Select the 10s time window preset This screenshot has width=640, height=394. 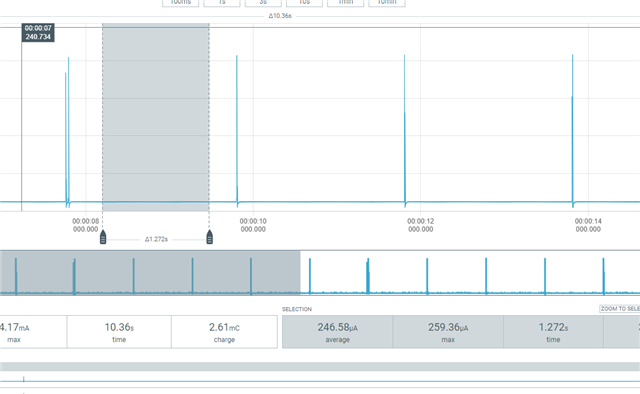[304, 3]
